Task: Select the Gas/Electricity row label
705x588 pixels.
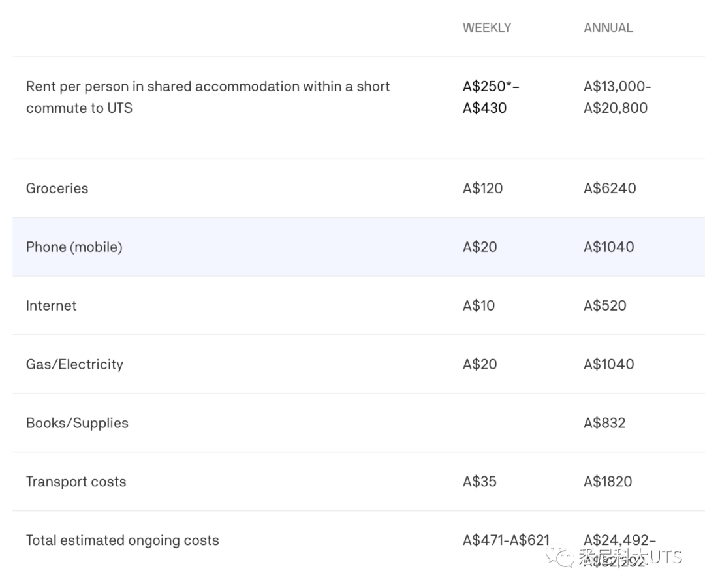Action: pyautogui.click(x=74, y=364)
